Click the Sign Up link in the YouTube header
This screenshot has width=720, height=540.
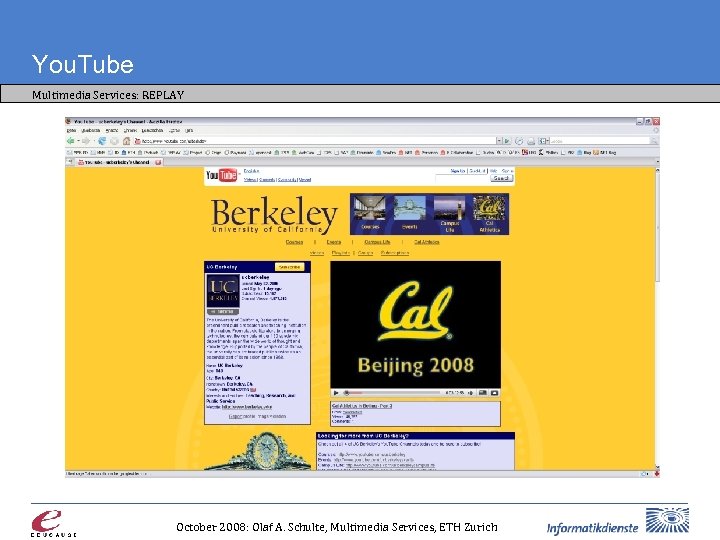coord(458,171)
